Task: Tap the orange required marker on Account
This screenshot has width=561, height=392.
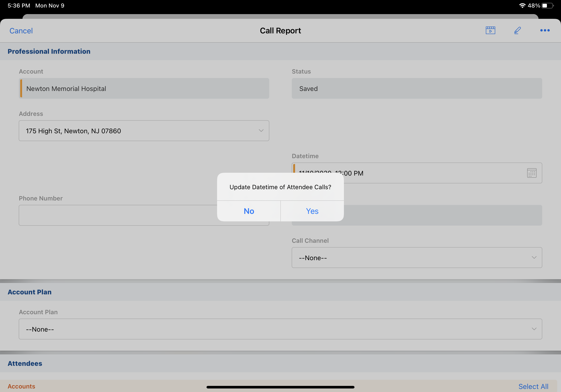Action: [21, 88]
